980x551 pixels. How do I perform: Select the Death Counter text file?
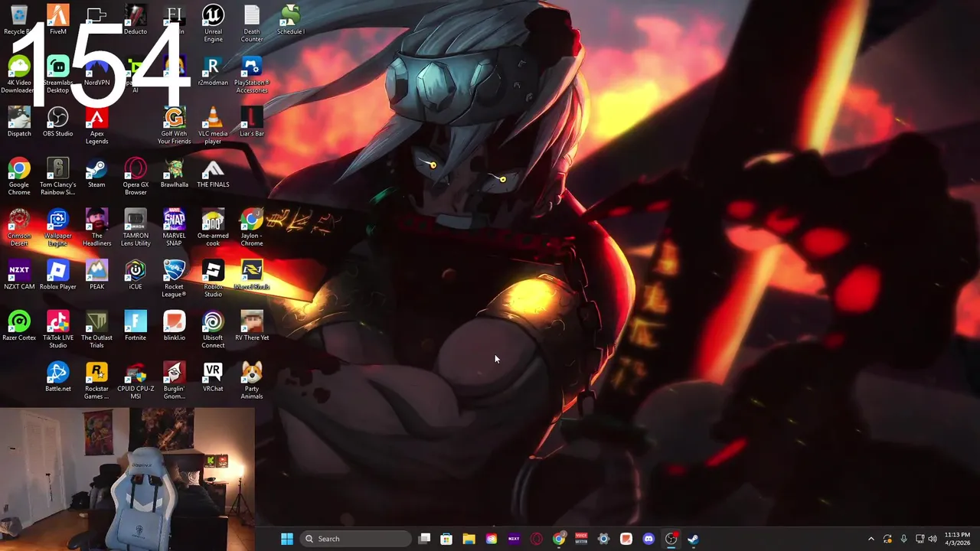pyautogui.click(x=252, y=24)
